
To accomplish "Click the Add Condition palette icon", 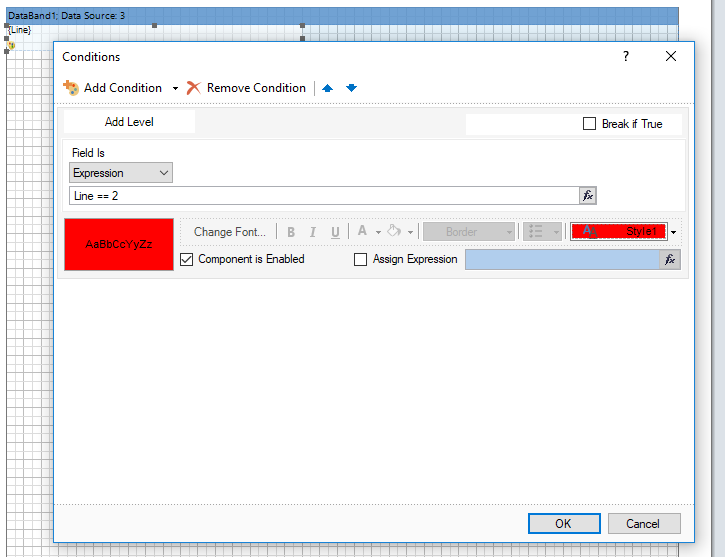I will point(71,87).
